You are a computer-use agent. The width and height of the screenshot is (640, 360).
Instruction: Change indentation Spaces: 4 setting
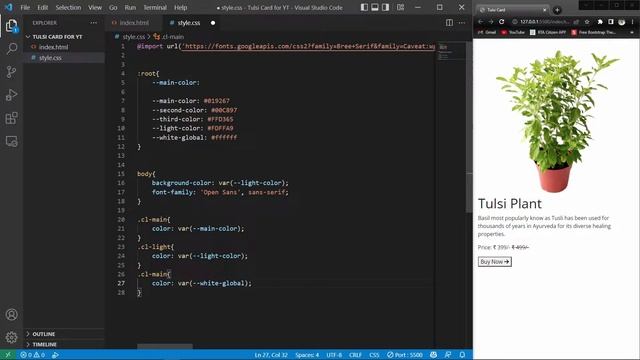tap(307, 355)
